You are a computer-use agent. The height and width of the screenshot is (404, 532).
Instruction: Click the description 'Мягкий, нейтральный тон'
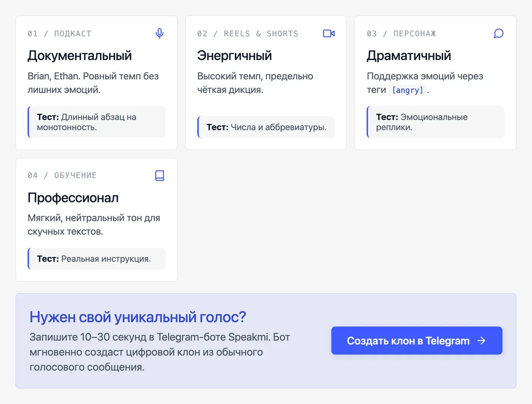point(94,225)
